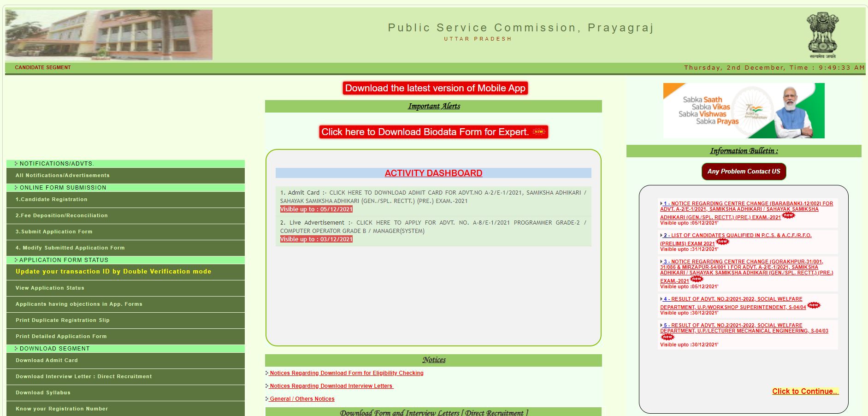This screenshot has width=868, height=416.
Task: Click 'new' badge on Gorakhpur centre change notice
Action: (697, 279)
